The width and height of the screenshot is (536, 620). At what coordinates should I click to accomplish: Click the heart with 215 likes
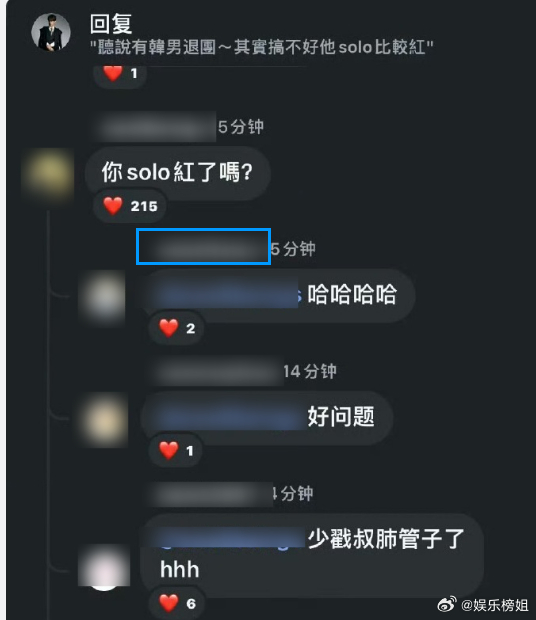113,206
